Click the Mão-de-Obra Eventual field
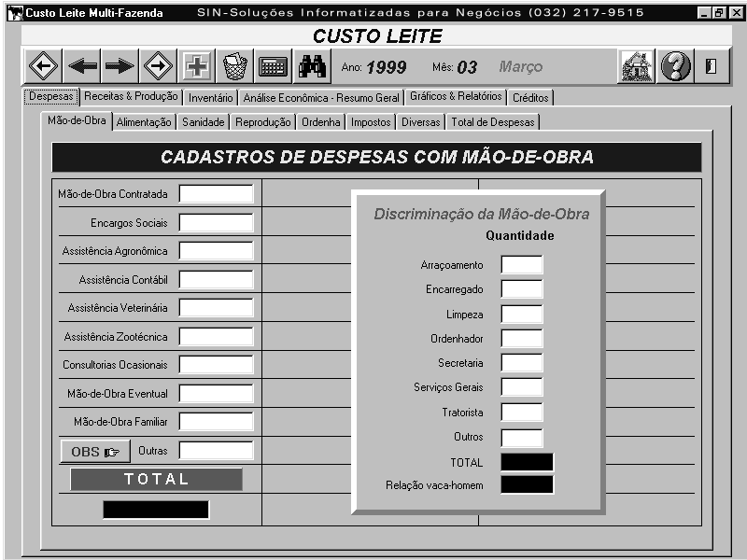 [217, 393]
